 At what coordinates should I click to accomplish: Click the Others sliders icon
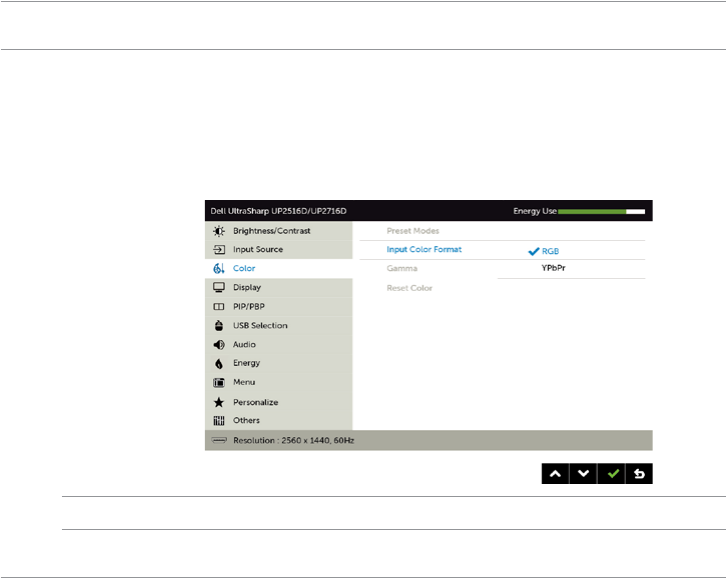219,421
